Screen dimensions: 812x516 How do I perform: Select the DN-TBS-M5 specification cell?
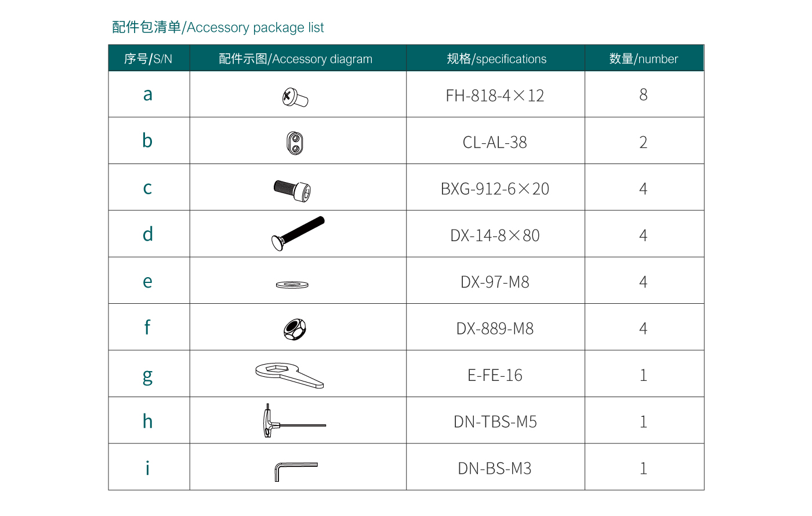click(495, 422)
